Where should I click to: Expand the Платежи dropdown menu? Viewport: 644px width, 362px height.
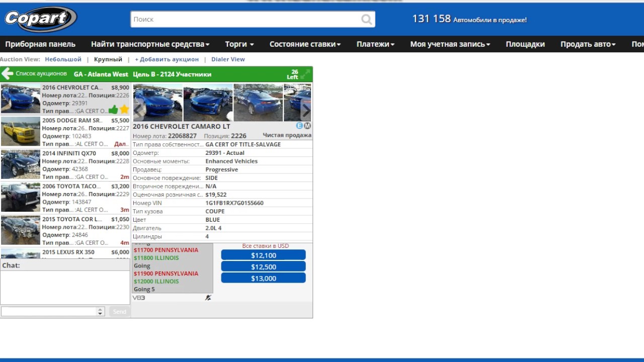375,44
